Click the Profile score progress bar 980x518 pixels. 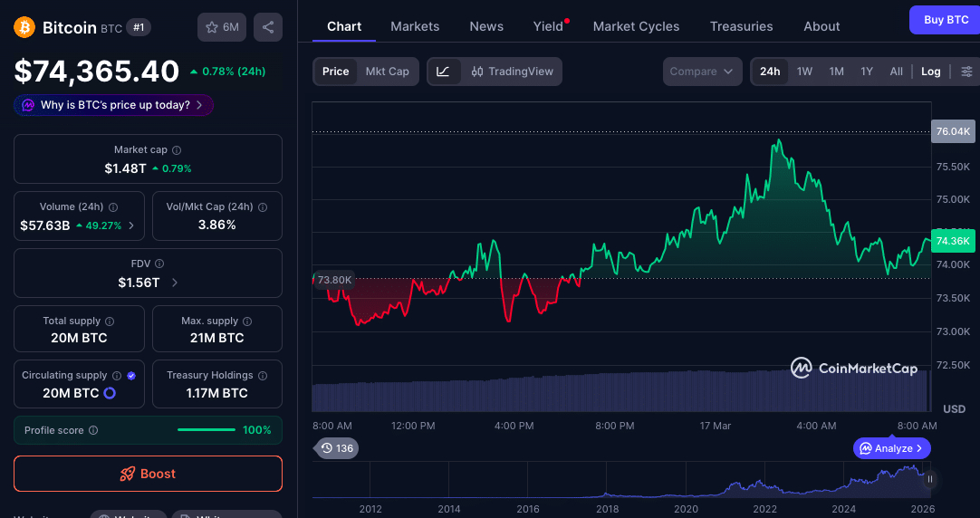click(x=207, y=430)
